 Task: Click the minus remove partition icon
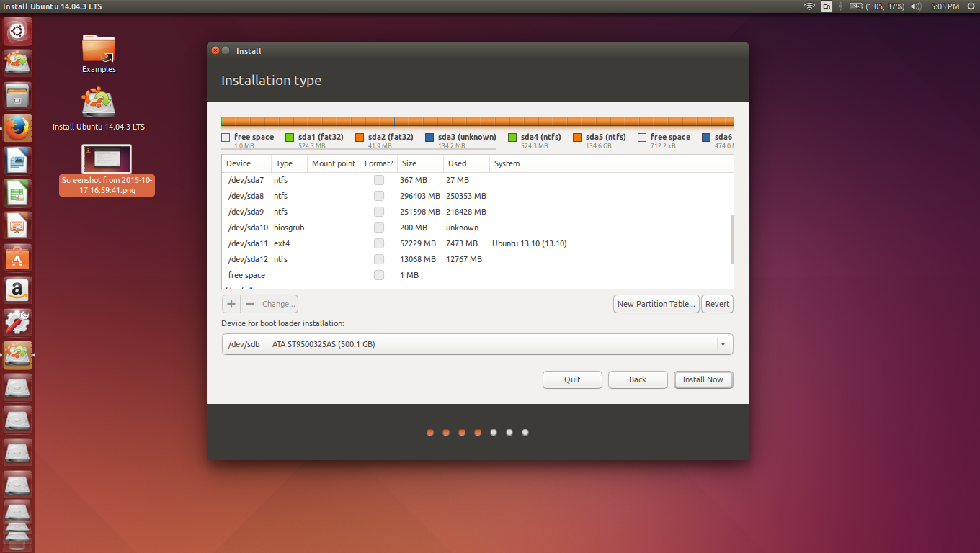coord(250,304)
